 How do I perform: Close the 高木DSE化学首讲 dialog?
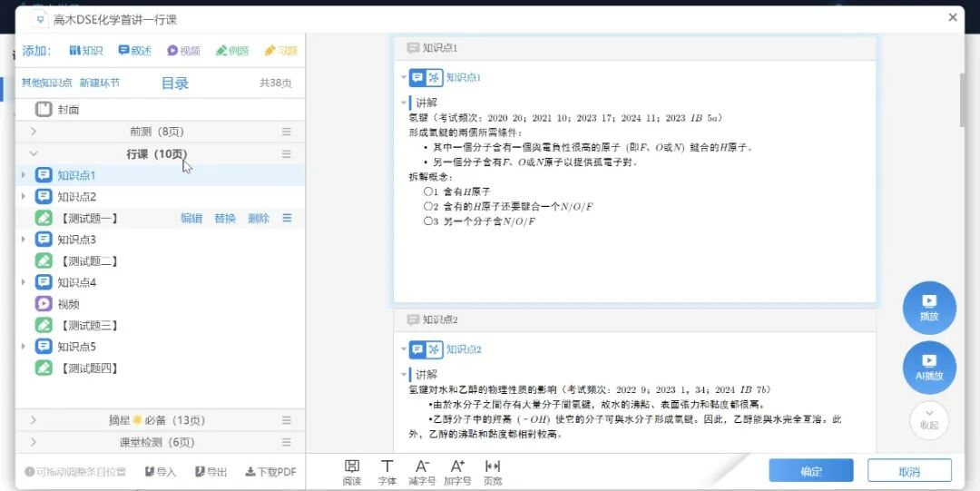953,17
